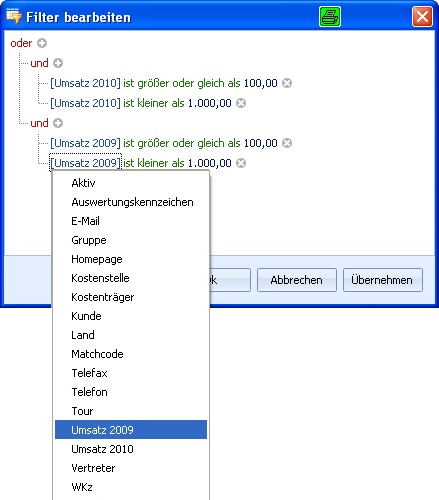The height and width of the screenshot is (500, 439).
Task: Choose 'Vertreter' from field list
Action: (131, 468)
